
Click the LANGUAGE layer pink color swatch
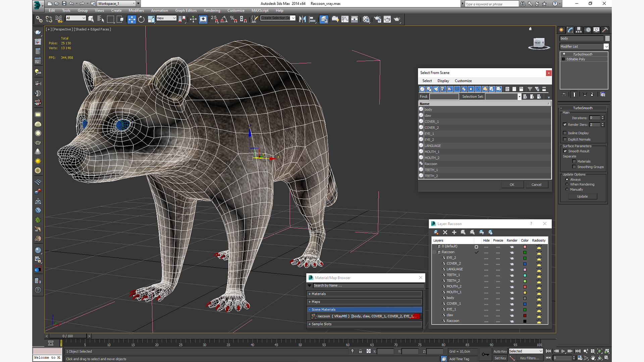pos(525,269)
